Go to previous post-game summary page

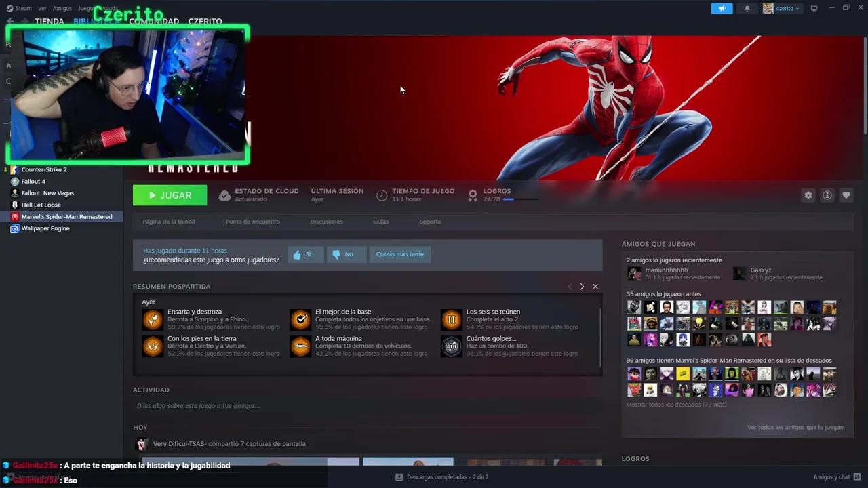(x=569, y=287)
